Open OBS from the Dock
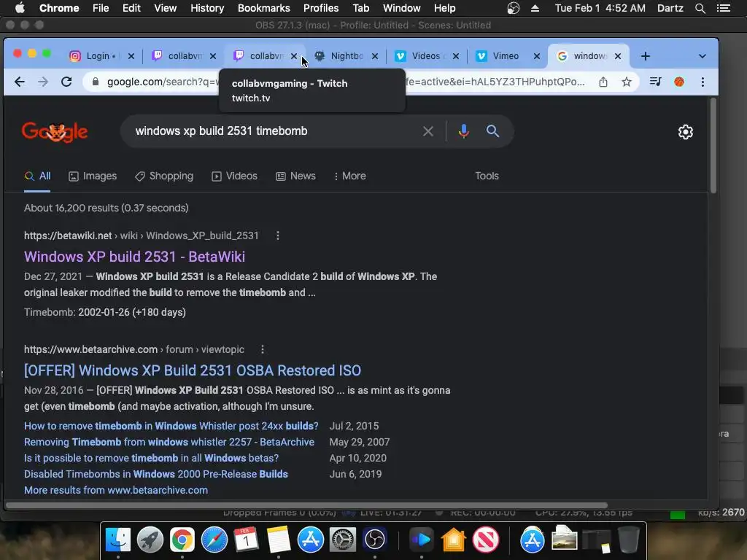 tap(374, 540)
